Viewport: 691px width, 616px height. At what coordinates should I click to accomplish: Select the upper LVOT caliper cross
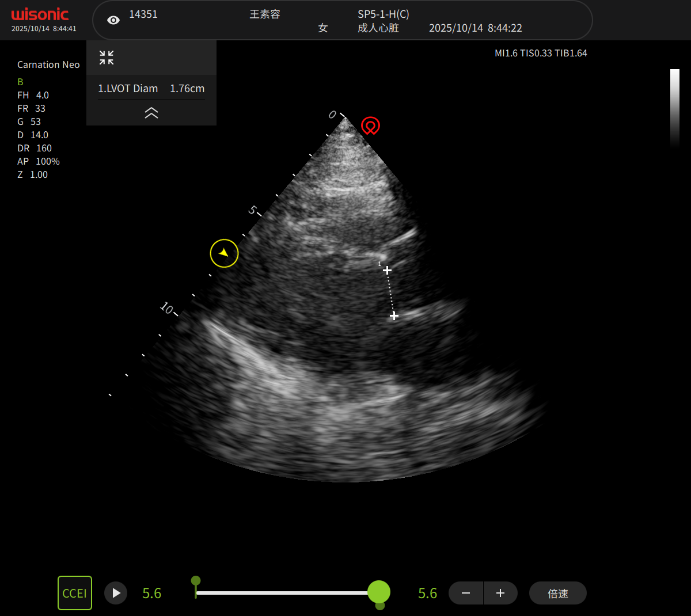[387, 270]
